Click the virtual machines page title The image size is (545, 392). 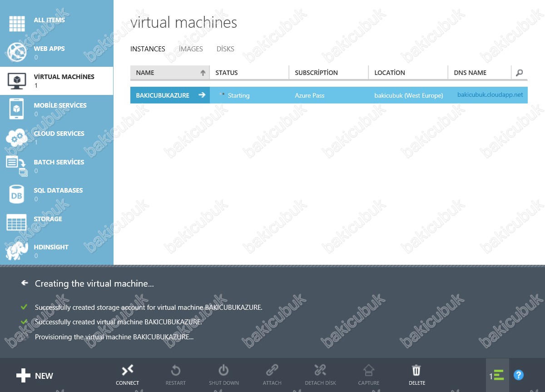[x=183, y=22]
